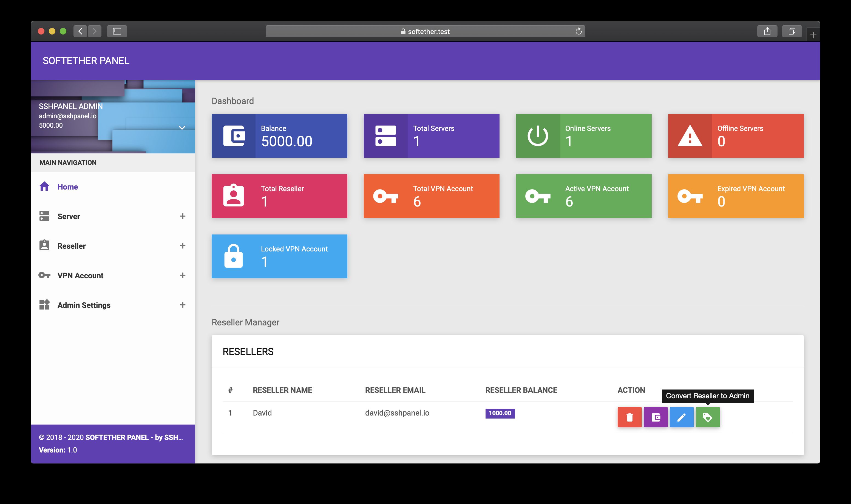Expand the Server menu plus sign

tap(183, 216)
